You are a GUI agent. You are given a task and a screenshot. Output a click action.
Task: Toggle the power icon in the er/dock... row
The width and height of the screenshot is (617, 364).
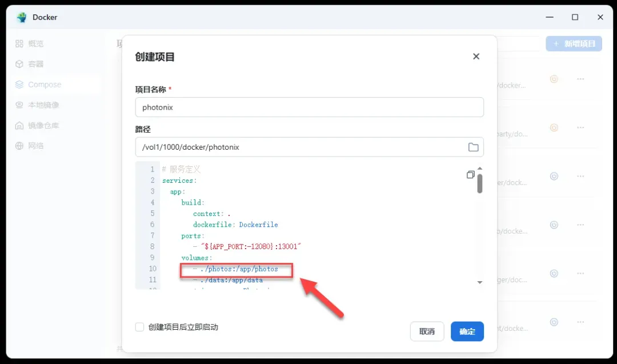pyautogui.click(x=554, y=177)
